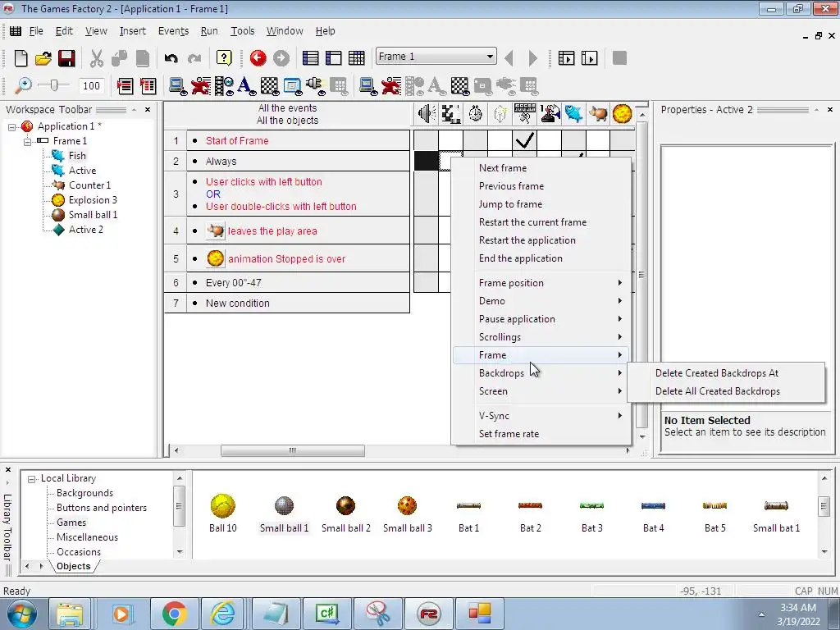Click the Undo arrow icon
Screen dimensions: 840x630
(171, 58)
